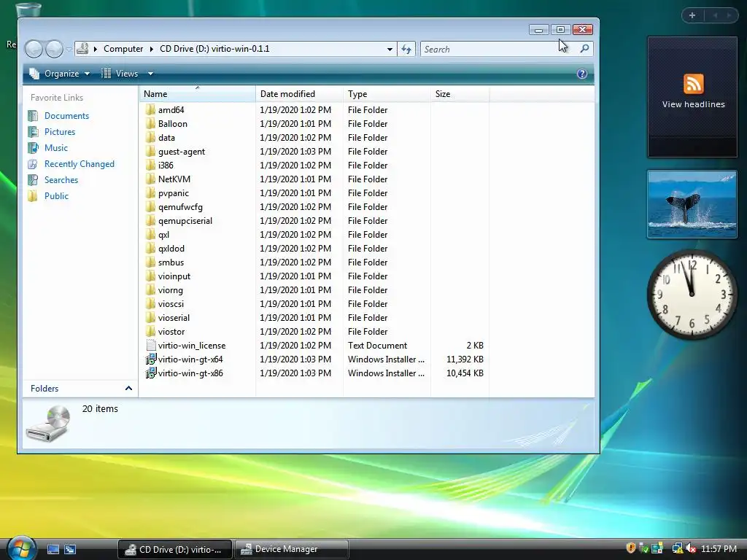The height and width of the screenshot is (560, 747).
Task: Click the RSS feed headlines gadget icon
Action: pos(693,85)
